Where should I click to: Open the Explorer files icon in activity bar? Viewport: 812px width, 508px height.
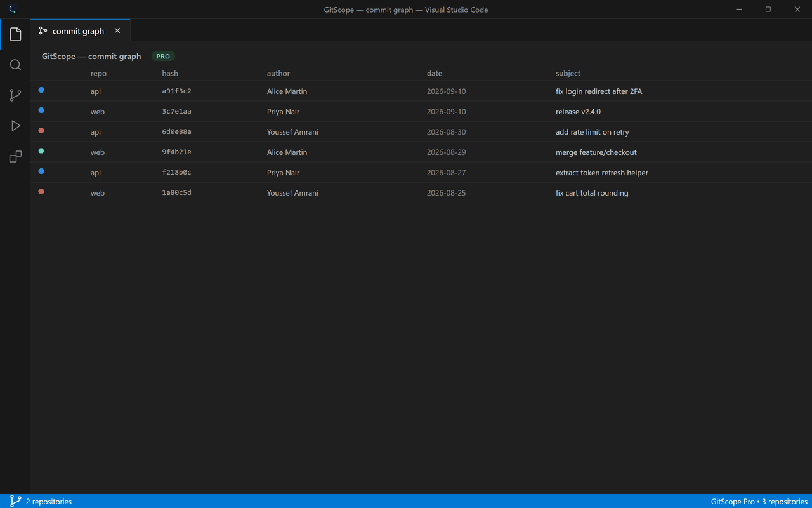tap(15, 34)
